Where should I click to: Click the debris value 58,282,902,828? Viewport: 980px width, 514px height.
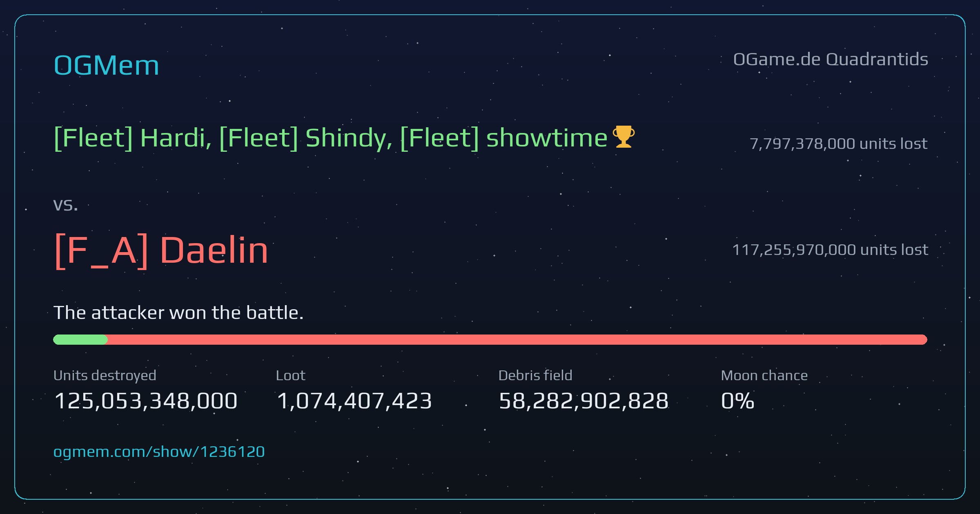pyautogui.click(x=584, y=401)
